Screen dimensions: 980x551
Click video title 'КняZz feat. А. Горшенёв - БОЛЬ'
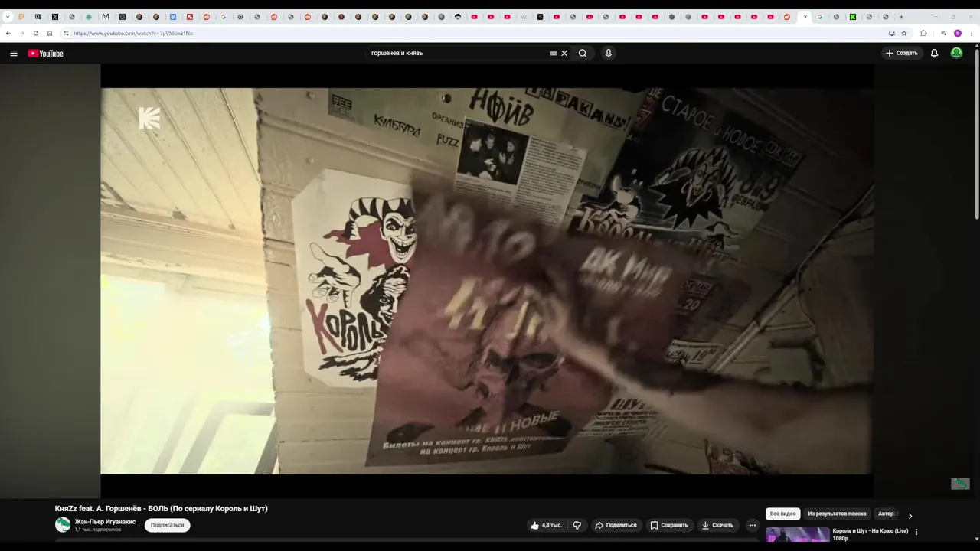click(162, 508)
